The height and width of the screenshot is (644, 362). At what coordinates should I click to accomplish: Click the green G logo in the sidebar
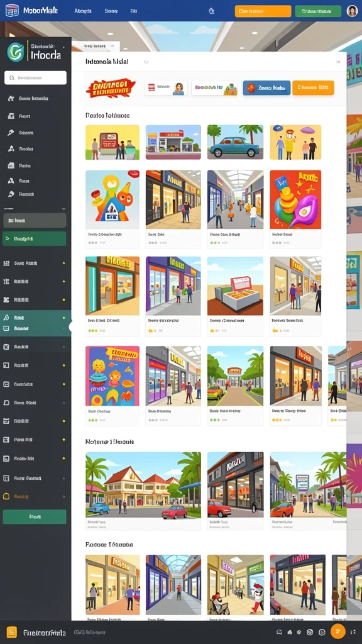(16, 52)
